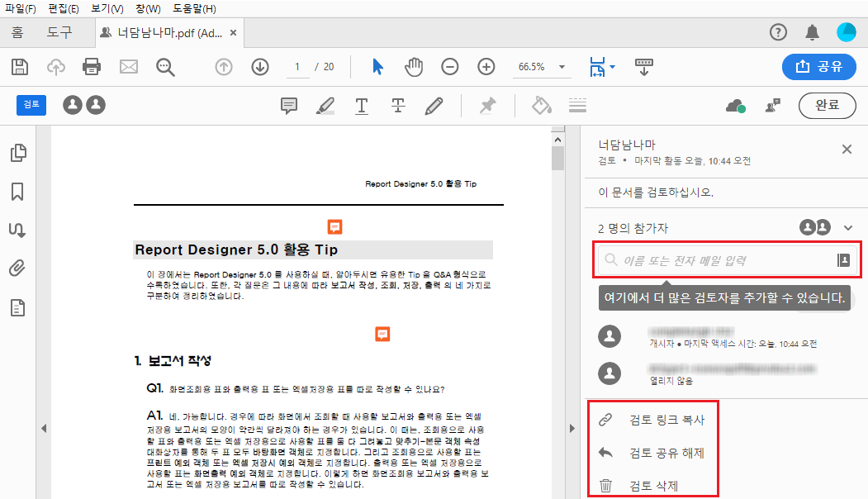
Task: Go to previous page arrow
Action: pos(224,67)
